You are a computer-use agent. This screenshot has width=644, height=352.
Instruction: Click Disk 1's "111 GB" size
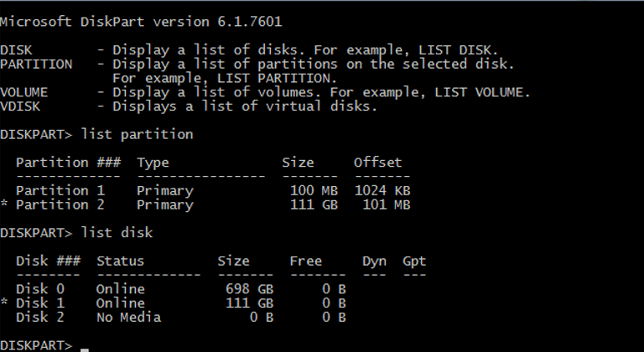click(250, 303)
